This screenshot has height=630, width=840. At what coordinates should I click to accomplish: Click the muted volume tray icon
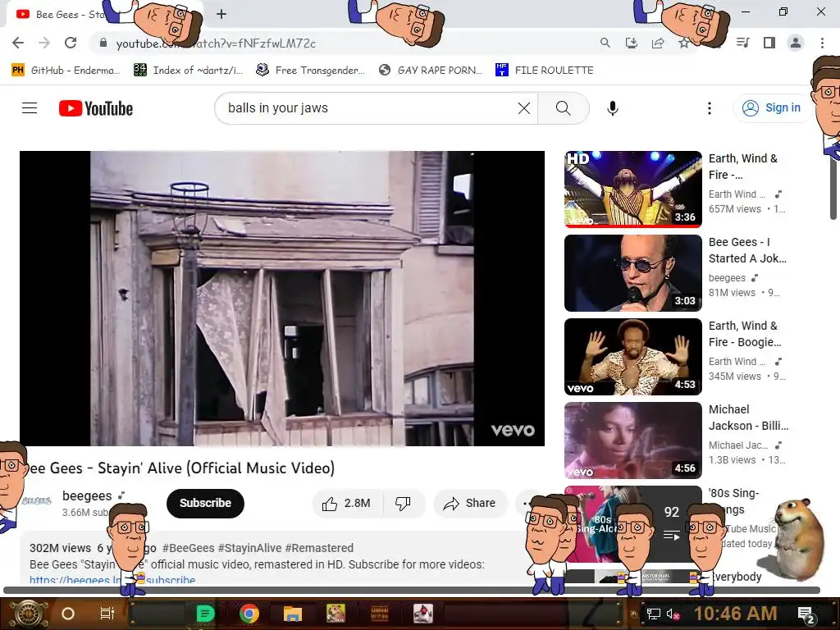673,614
